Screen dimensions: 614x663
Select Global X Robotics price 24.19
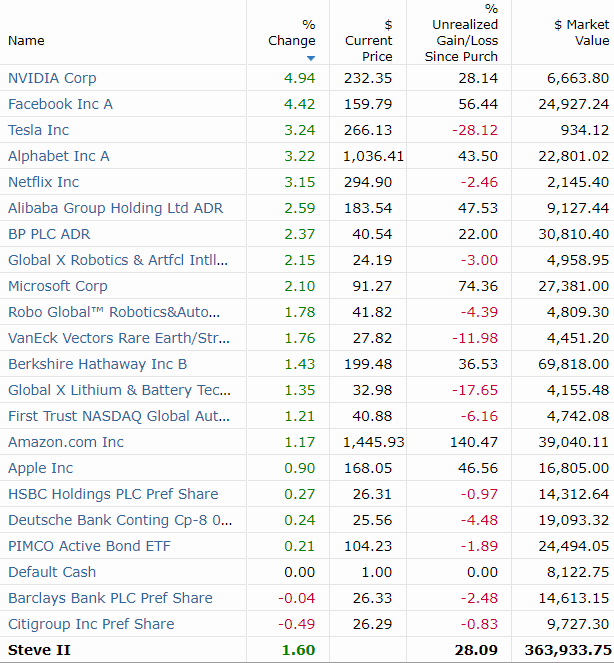coord(373,260)
